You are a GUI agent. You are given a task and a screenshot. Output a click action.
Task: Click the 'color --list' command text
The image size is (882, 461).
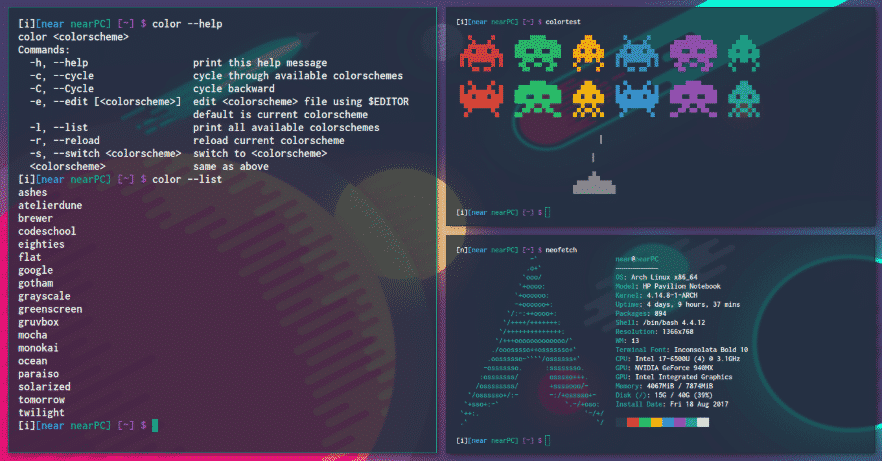(187, 179)
